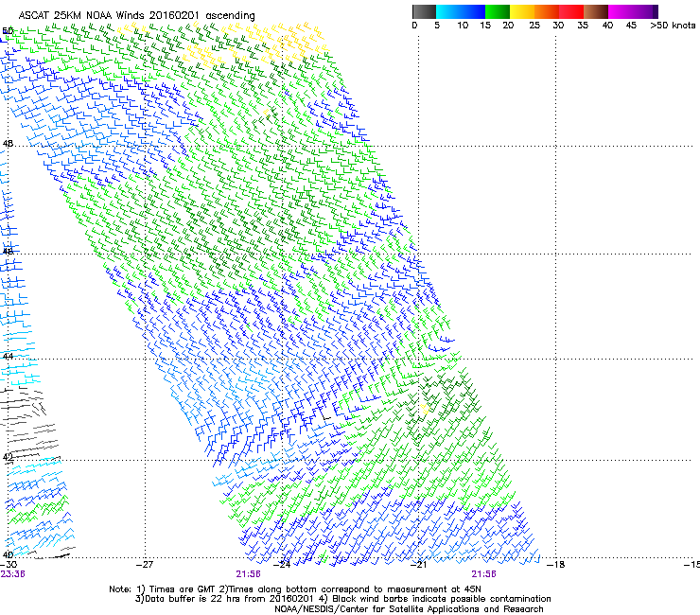The height and width of the screenshot is (615, 700).
Task: Click the title 'ASCAT 25KM NOAA Winds 20160201 ascending'
Action: click(136, 16)
